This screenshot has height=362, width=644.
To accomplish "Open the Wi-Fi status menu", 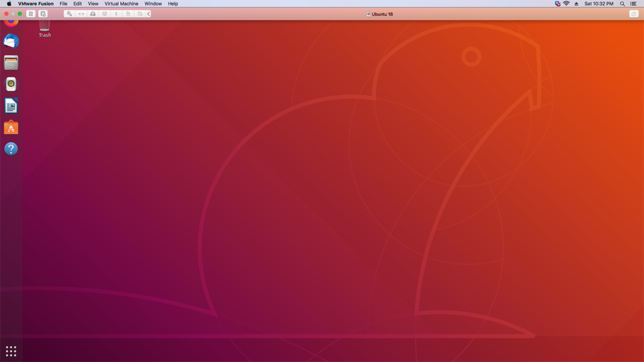I will (x=566, y=4).
